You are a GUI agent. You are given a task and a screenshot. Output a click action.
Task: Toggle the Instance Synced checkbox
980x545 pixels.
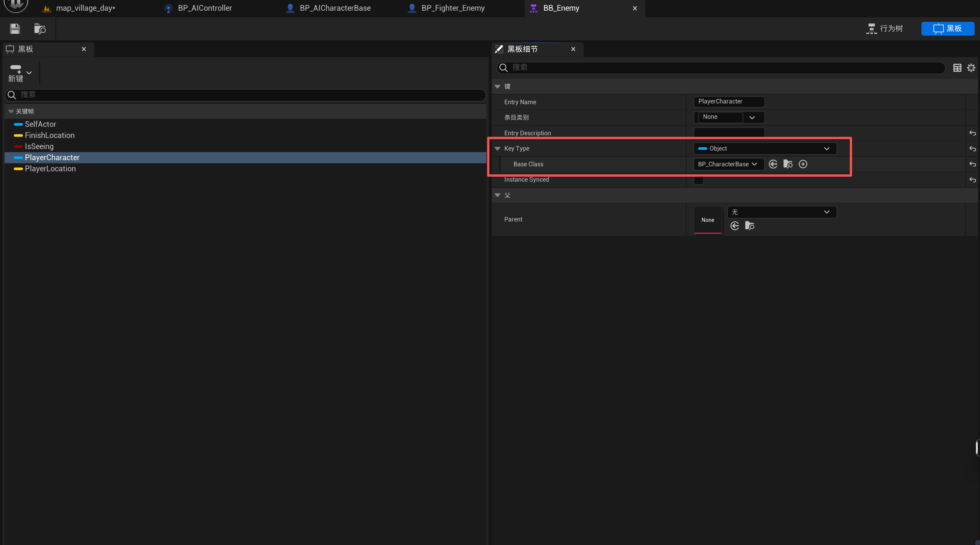click(699, 180)
